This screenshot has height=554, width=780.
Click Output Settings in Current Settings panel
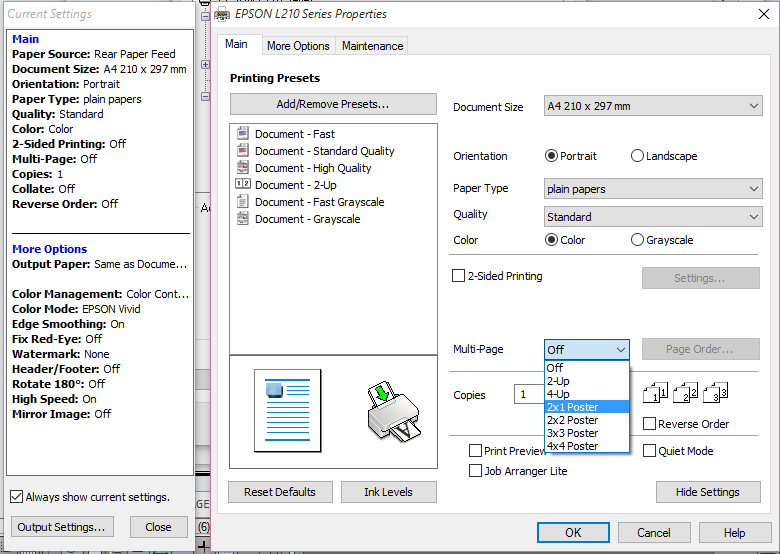coord(62,527)
